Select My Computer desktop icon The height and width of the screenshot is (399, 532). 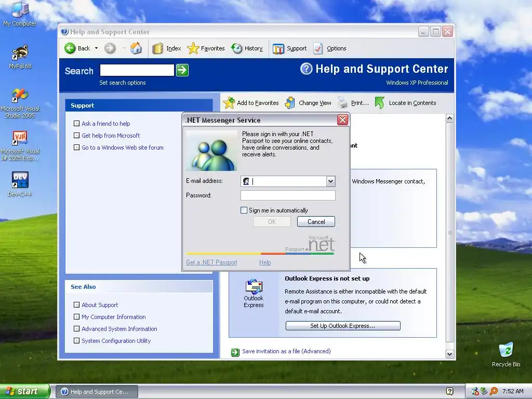tap(20, 14)
